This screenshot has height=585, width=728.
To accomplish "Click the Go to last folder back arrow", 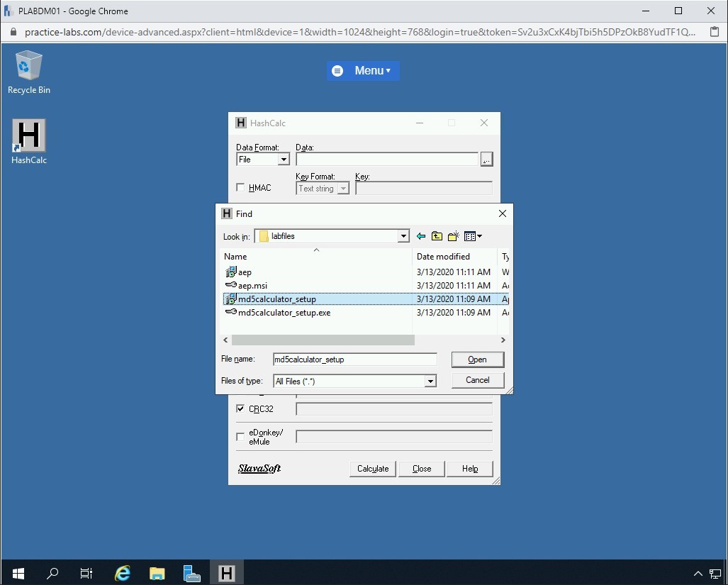I will point(421,236).
